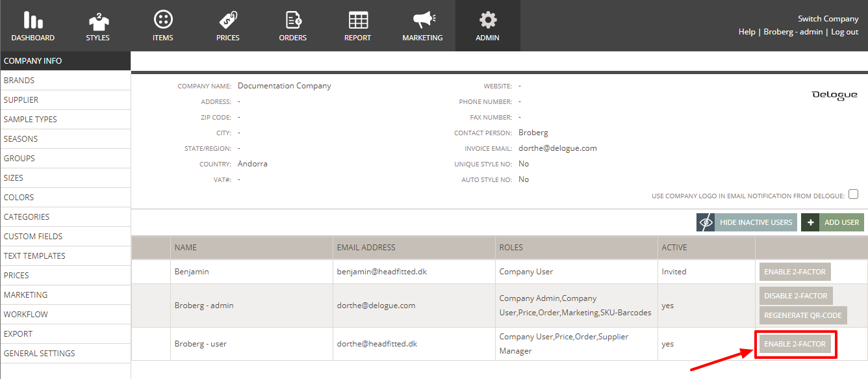Click the Log out link
This screenshot has width=868, height=379.
pos(845,32)
